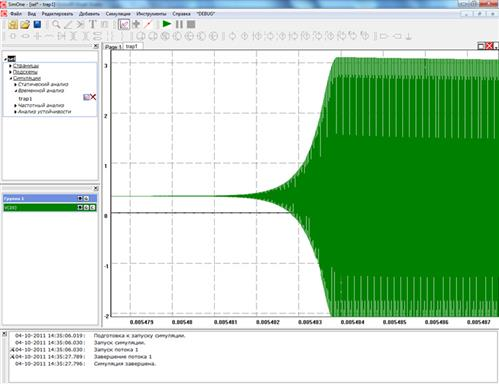Collapse the Временной анализ tree node
This screenshot has width=499, height=384.
point(15,91)
